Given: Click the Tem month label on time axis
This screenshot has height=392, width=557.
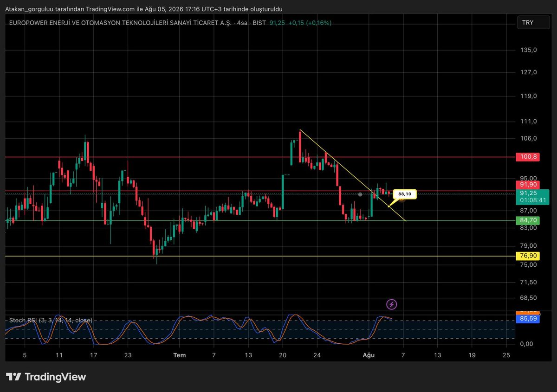Looking at the screenshot, I should (180, 355).
